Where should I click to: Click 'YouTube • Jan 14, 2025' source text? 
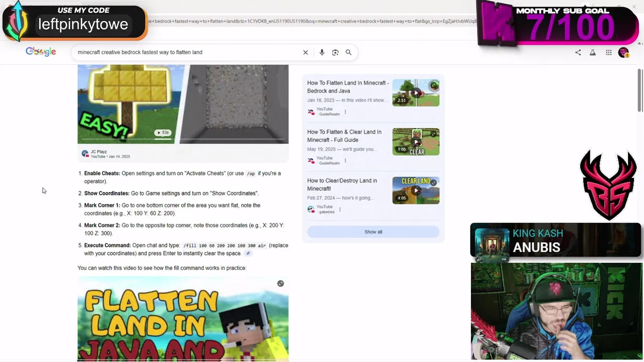click(x=110, y=157)
